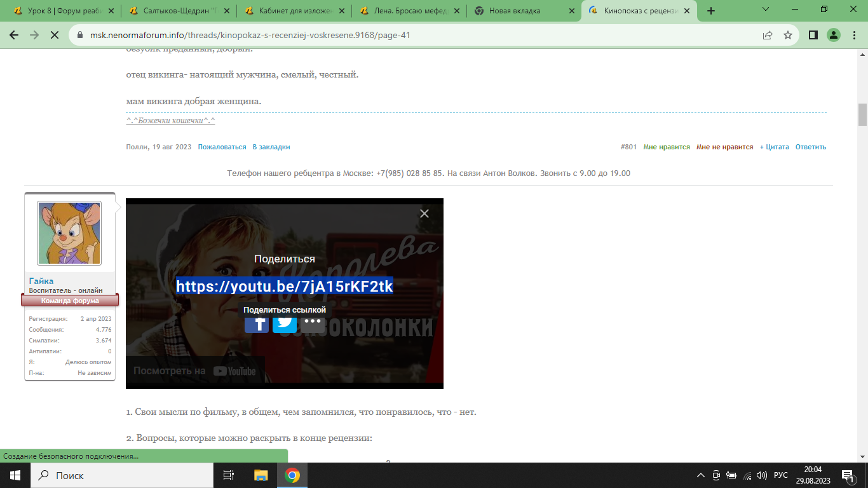Switch to the Новая вкладка tab

coord(515,11)
